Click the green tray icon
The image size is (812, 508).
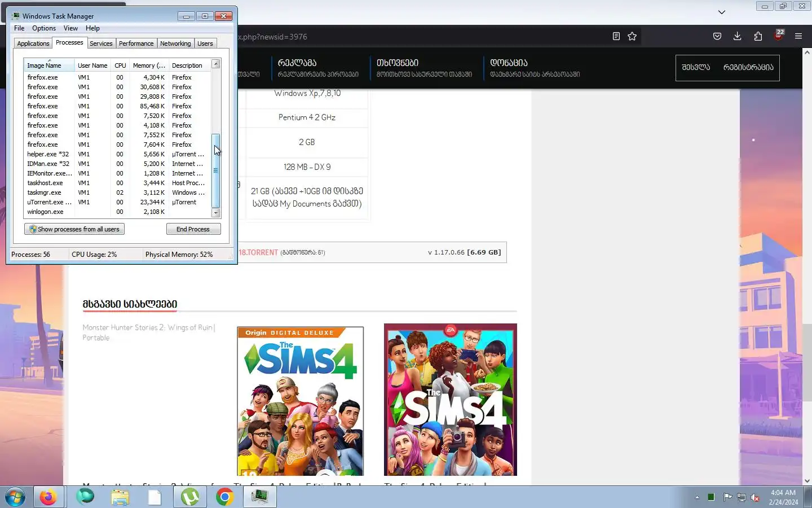(x=711, y=497)
